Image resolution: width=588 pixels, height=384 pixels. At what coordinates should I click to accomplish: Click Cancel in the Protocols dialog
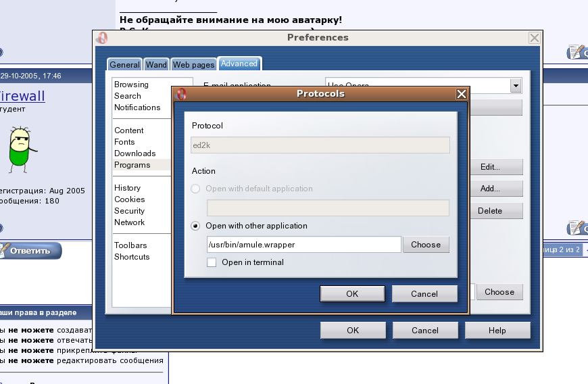[424, 293]
